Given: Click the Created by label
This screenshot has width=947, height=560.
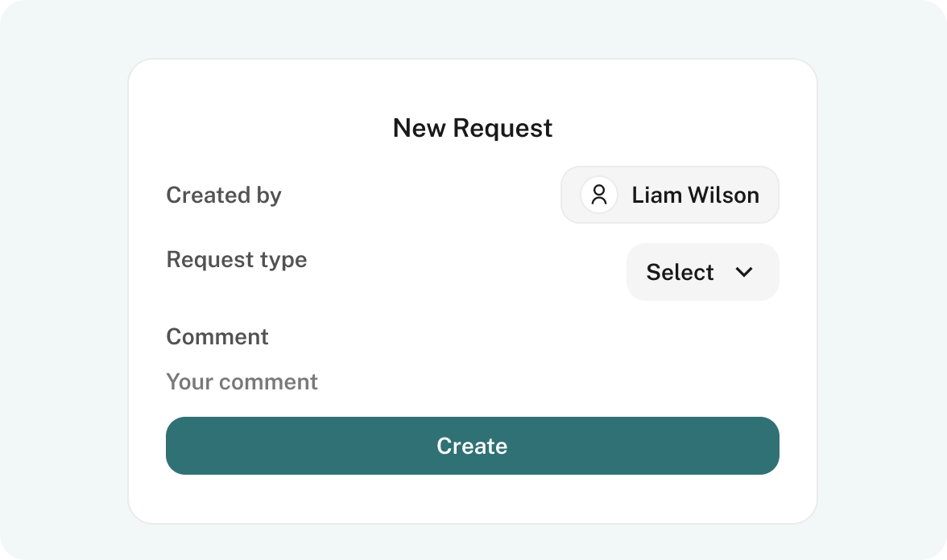Looking at the screenshot, I should click(x=224, y=196).
